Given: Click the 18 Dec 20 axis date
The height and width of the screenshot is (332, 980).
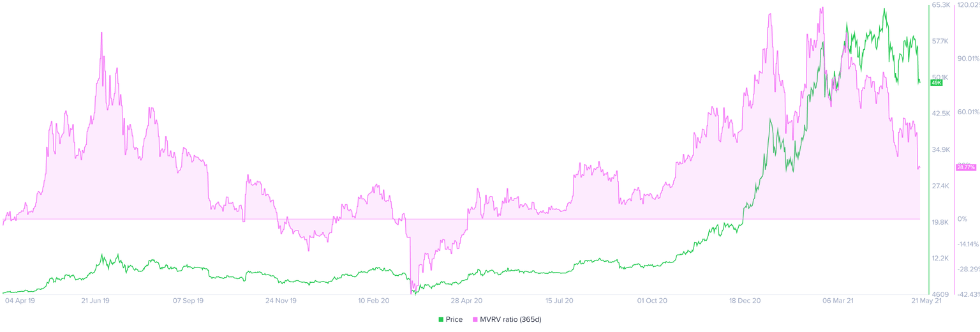Looking at the screenshot, I should coord(745,299).
